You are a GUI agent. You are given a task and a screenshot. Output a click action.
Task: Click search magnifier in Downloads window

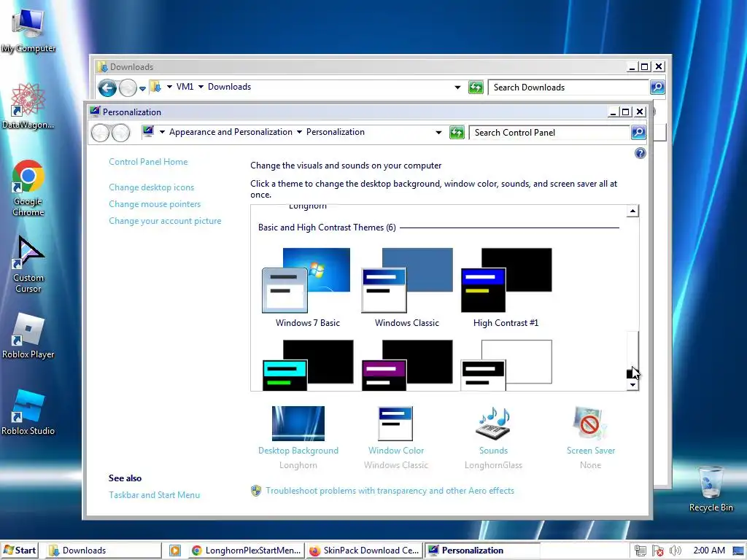pos(657,87)
